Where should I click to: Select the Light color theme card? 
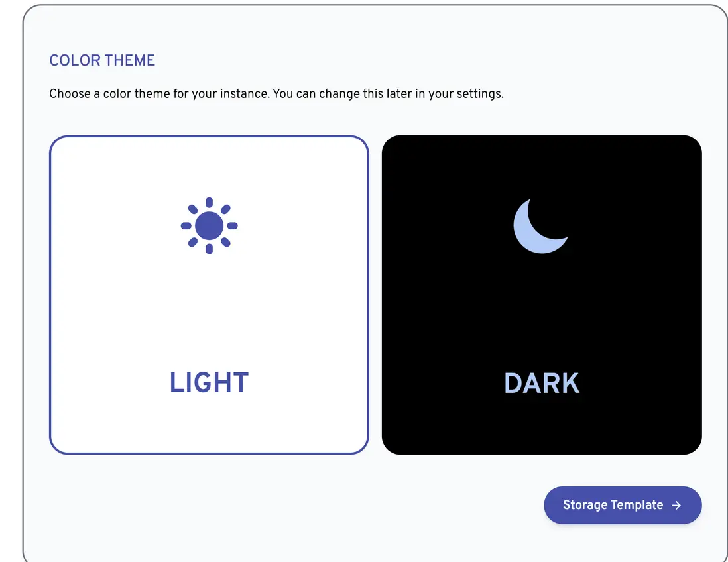pyautogui.click(x=209, y=295)
